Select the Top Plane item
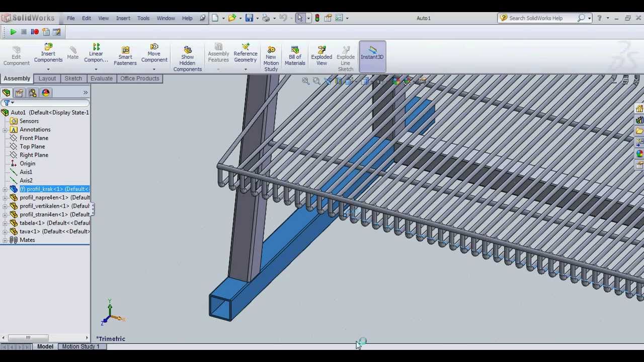 point(32,147)
